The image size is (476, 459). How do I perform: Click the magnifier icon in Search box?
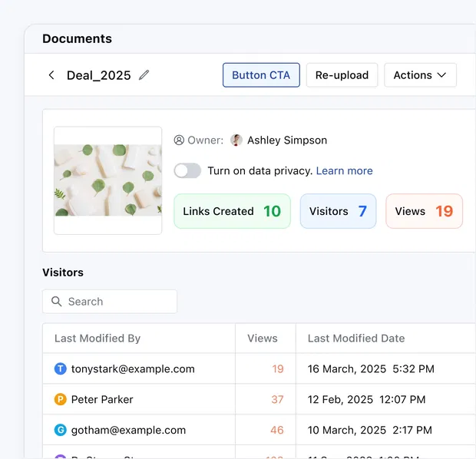click(x=57, y=302)
